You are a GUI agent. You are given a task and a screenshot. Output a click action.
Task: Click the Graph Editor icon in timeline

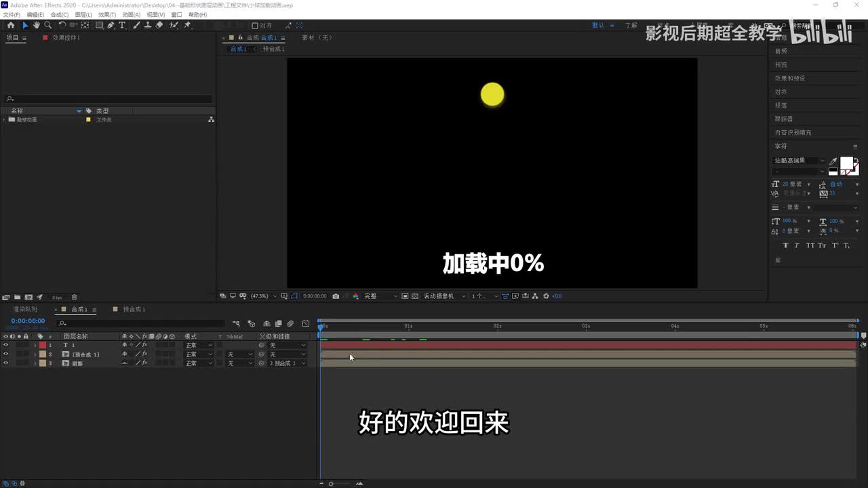tap(306, 323)
